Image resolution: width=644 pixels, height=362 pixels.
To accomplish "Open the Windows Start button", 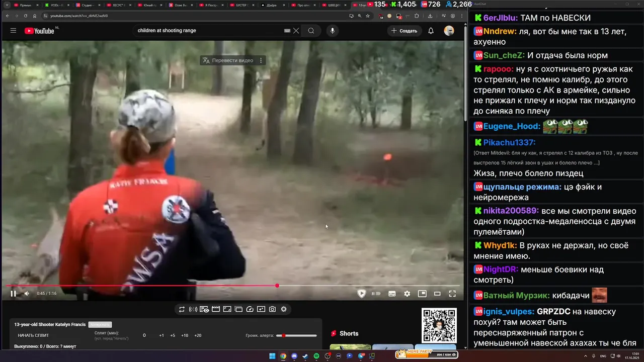I will coord(272,356).
